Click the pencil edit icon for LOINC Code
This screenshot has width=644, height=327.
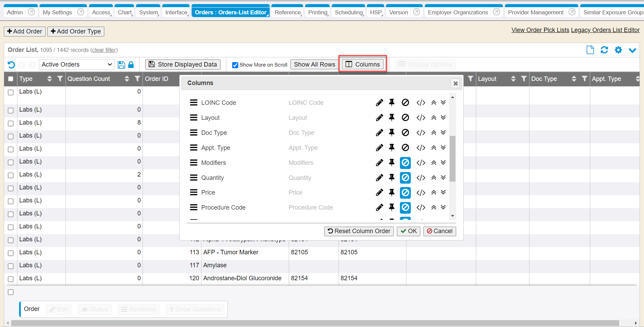(x=379, y=103)
